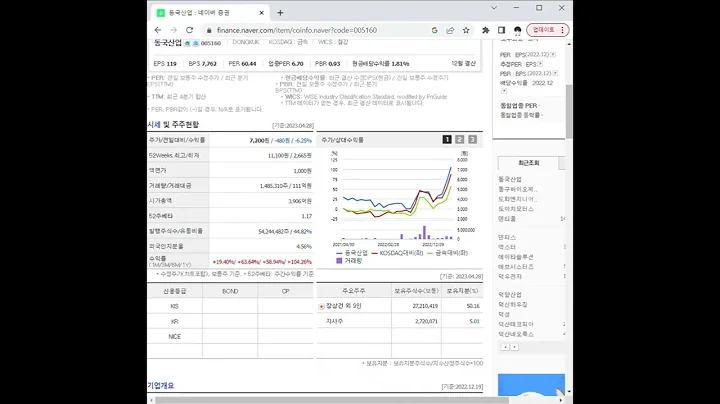Viewport: 720px width, 404px height.
Task: Go to previous page of recent list
Action: click(505, 347)
